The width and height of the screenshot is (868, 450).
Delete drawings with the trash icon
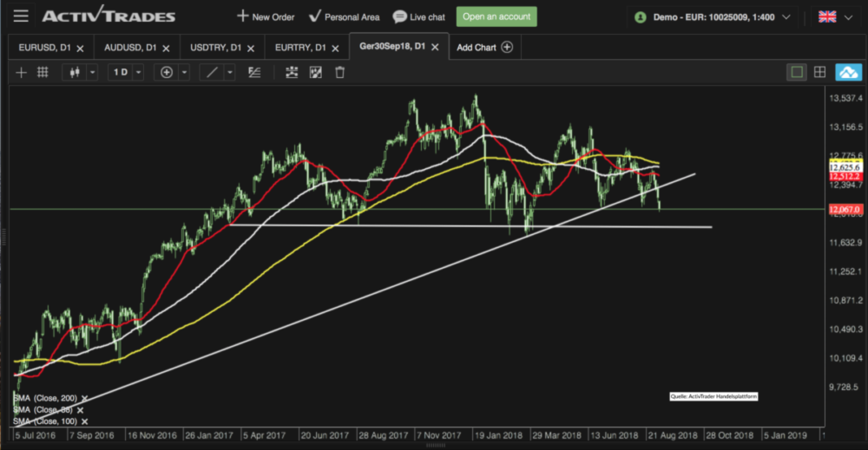340,73
